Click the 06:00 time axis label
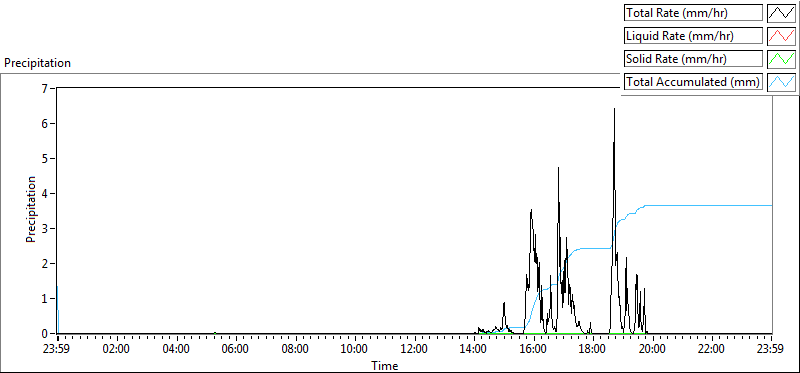 [x=236, y=350]
